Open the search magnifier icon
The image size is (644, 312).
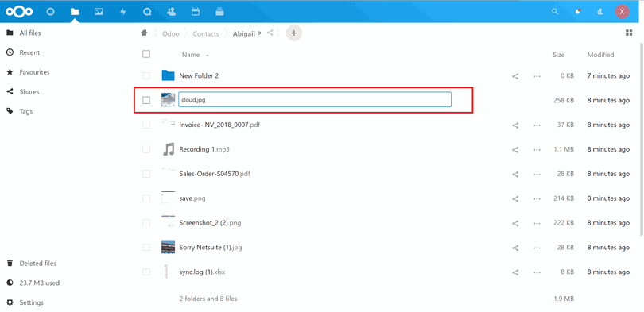click(555, 12)
